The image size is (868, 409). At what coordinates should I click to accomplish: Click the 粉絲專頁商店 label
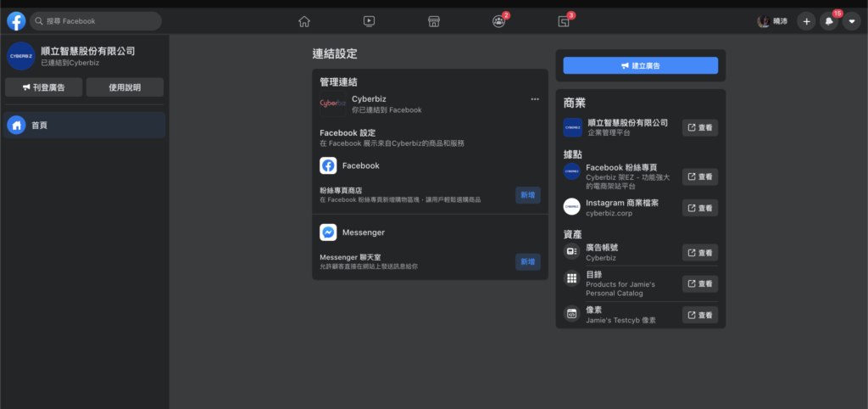click(341, 190)
